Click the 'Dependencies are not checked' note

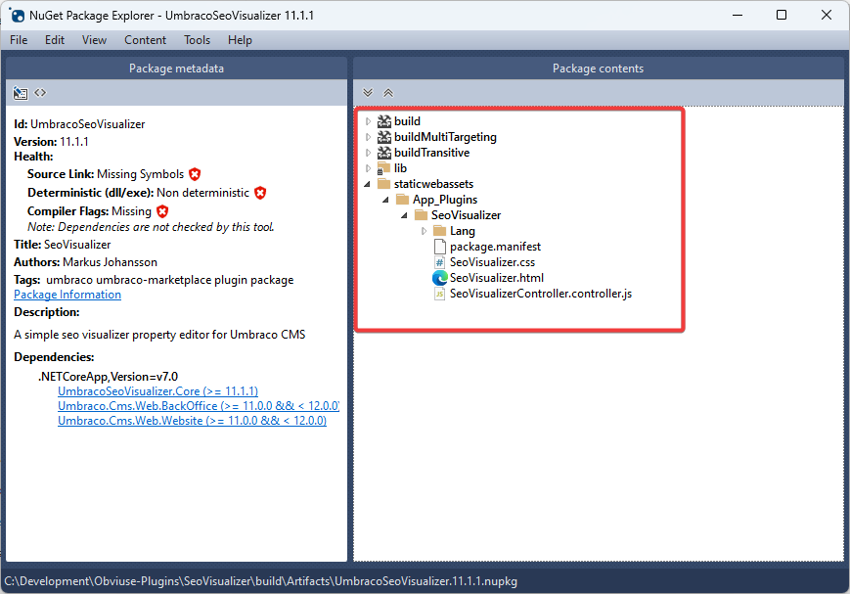click(x=151, y=227)
